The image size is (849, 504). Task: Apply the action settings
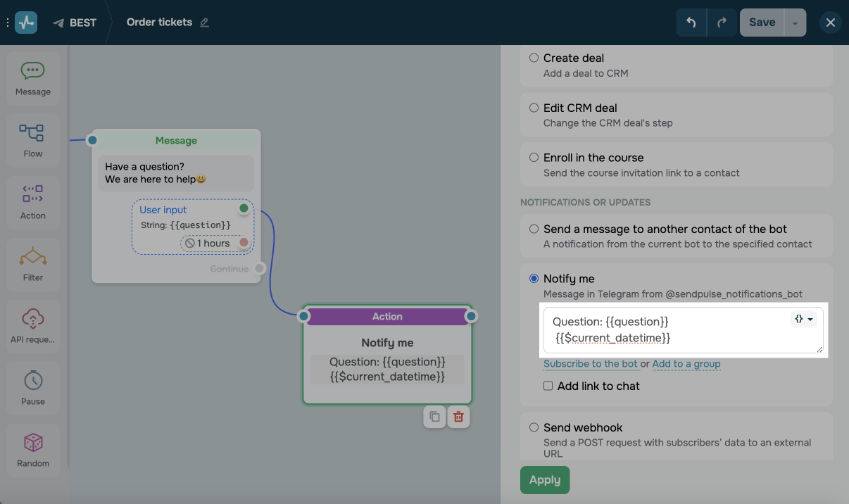tap(545, 480)
